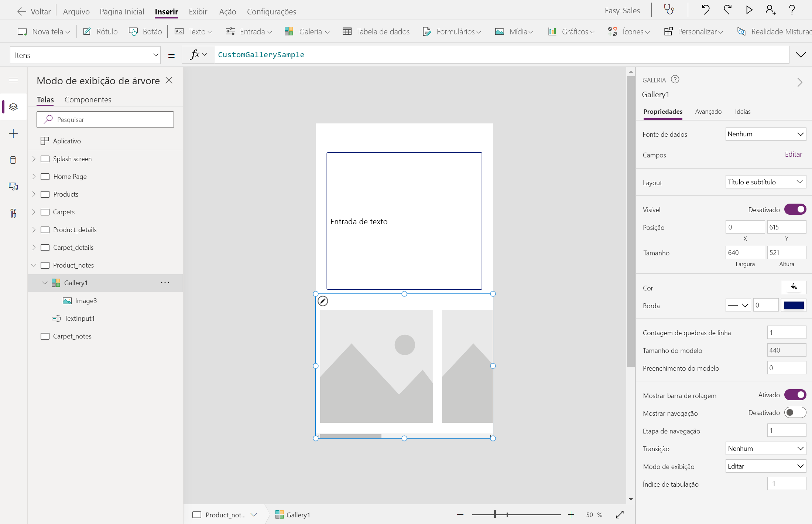This screenshot has height=524, width=812.
Task: Undo the last action
Action: pos(705,10)
